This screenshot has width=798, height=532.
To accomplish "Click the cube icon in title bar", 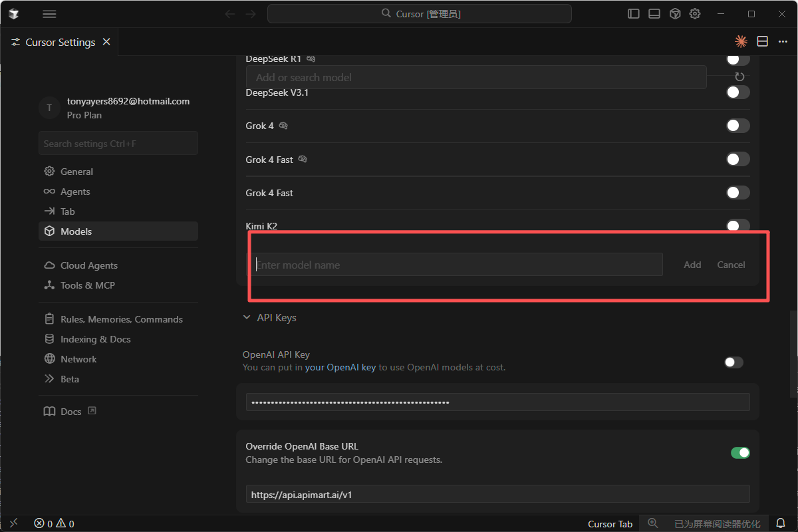I will (x=675, y=13).
